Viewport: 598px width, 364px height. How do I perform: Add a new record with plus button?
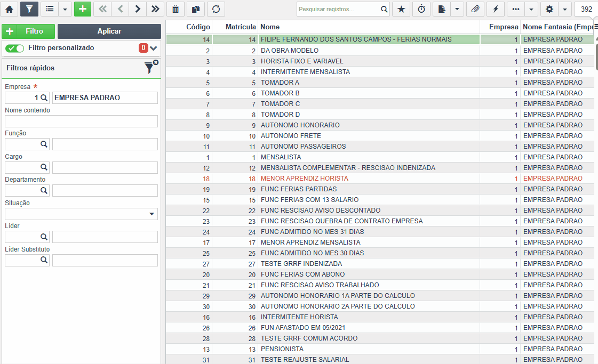[x=83, y=9]
